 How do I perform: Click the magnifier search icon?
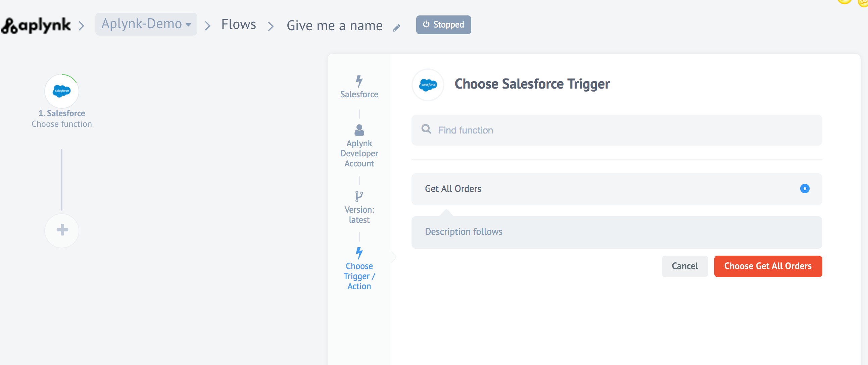click(426, 129)
